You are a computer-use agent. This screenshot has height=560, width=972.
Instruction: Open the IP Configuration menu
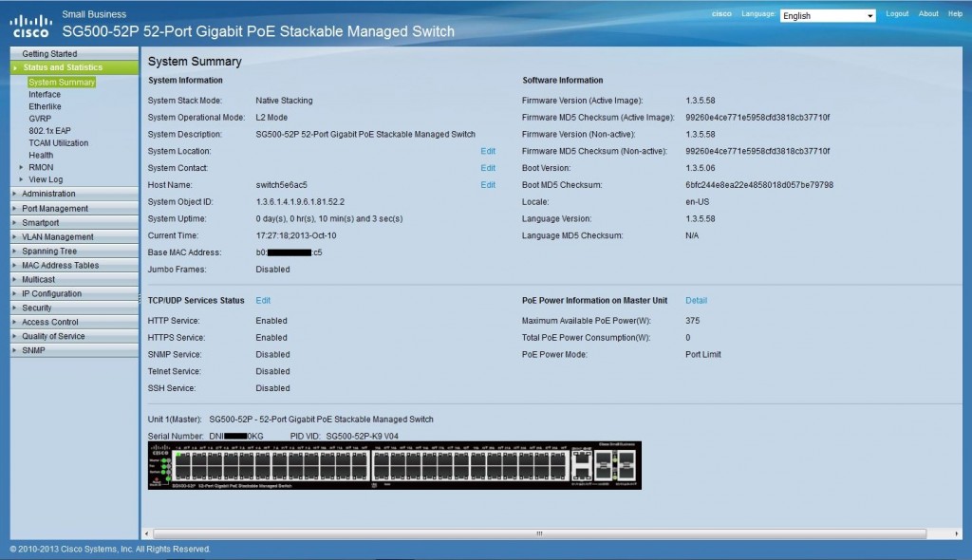[74, 294]
